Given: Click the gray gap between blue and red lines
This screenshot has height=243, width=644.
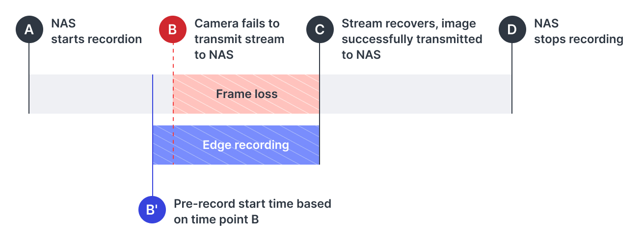Looking at the screenshot, I should 163,94.
